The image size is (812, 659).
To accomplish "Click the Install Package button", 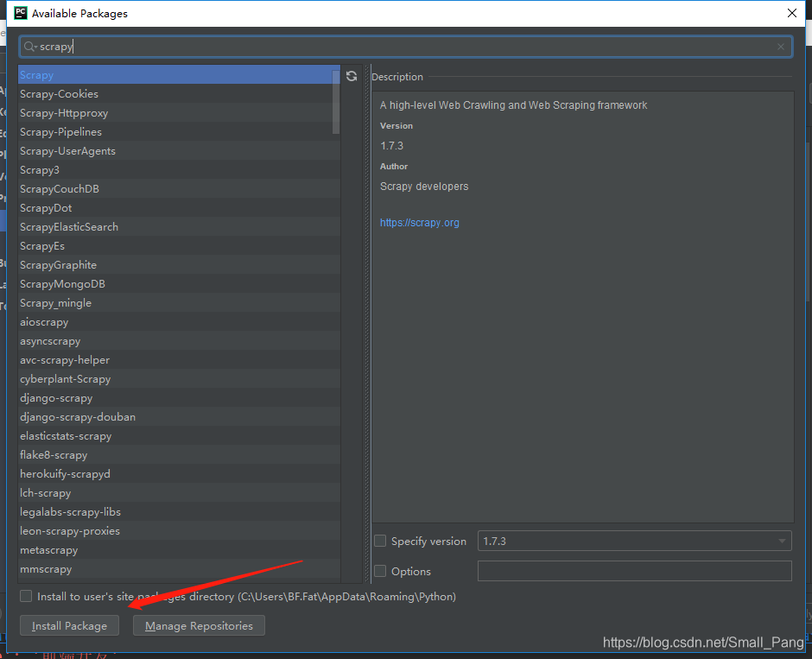I will click(x=69, y=625).
